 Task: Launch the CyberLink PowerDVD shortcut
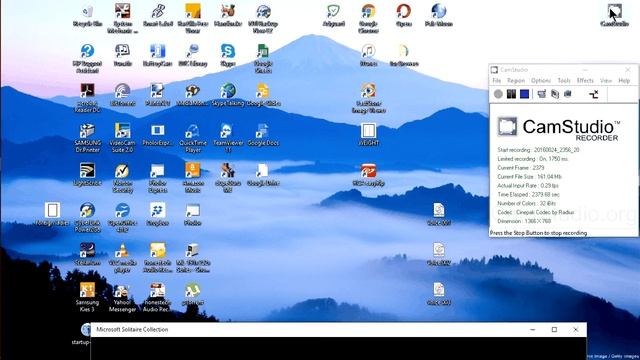pos(87,218)
